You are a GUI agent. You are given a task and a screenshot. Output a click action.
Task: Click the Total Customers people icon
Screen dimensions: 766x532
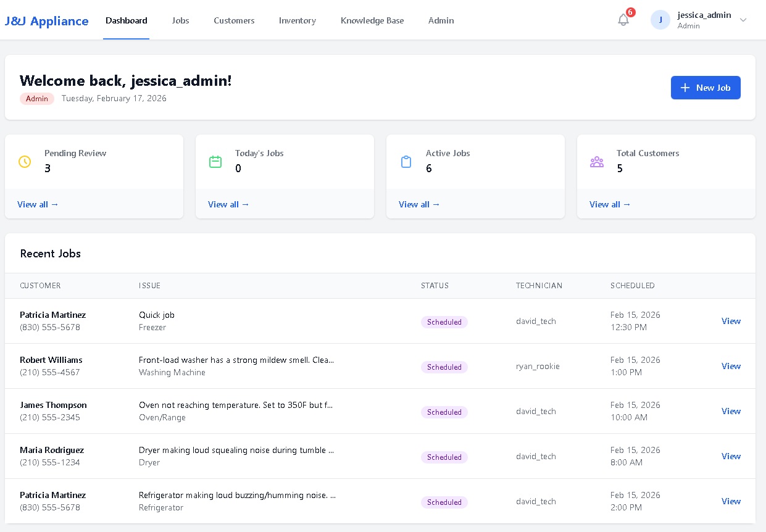pyautogui.click(x=597, y=161)
